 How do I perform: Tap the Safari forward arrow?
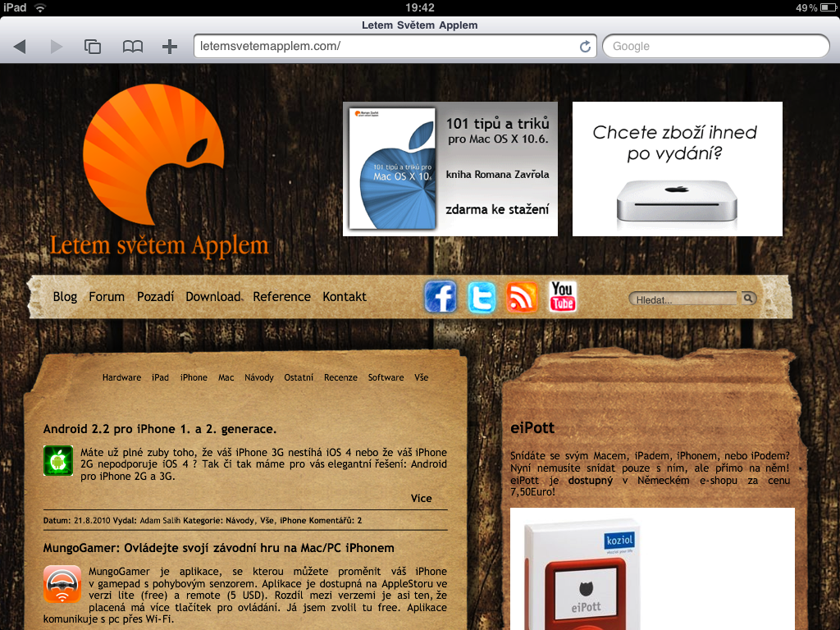pos(57,47)
